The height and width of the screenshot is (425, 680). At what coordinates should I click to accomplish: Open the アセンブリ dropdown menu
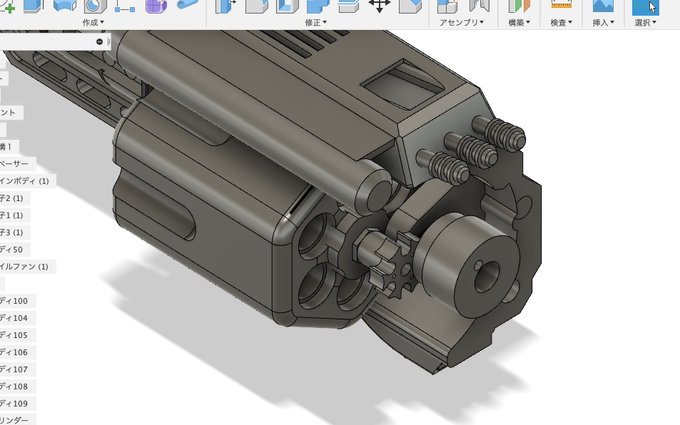(461, 23)
